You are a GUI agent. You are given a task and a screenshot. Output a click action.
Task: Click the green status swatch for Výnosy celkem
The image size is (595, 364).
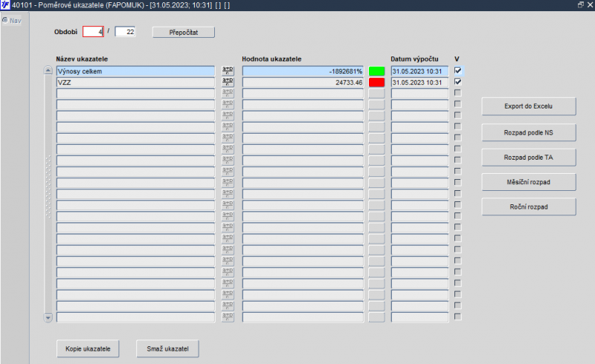(376, 71)
